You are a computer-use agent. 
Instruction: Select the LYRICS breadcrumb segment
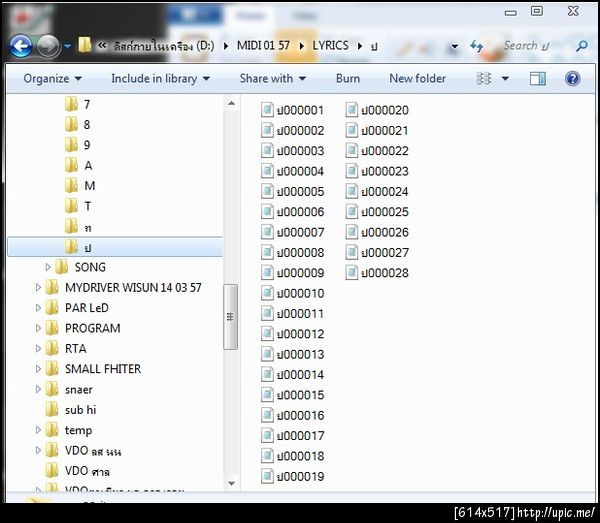point(330,46)
